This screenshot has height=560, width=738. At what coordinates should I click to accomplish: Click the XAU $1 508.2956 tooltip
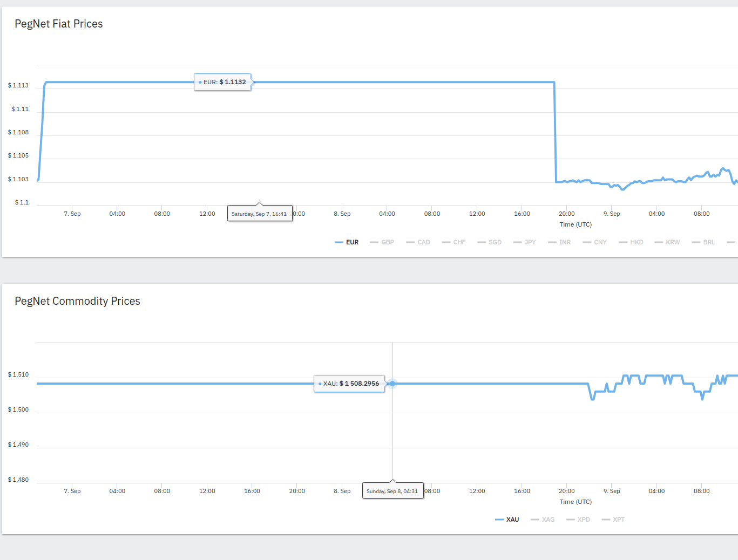[x=349, y=384]
